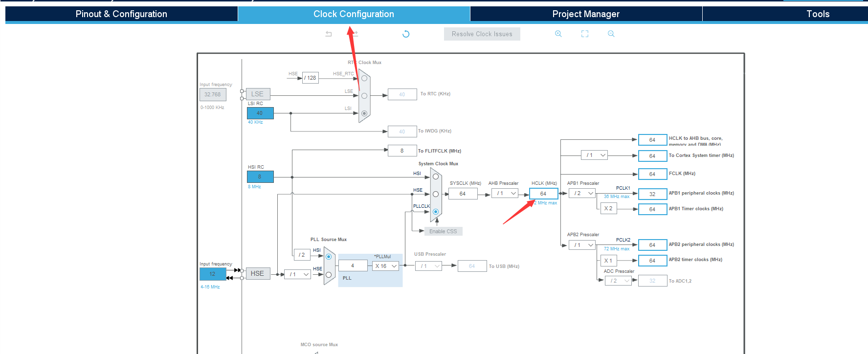
Task: Select PLLCLK radio in System Clock Mux
Action: coord(436,212)
